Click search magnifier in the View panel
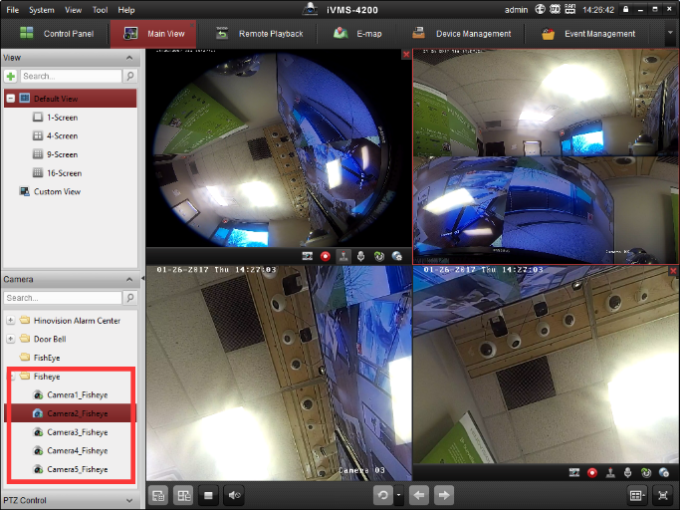680x510 pixels. [131, 76]
